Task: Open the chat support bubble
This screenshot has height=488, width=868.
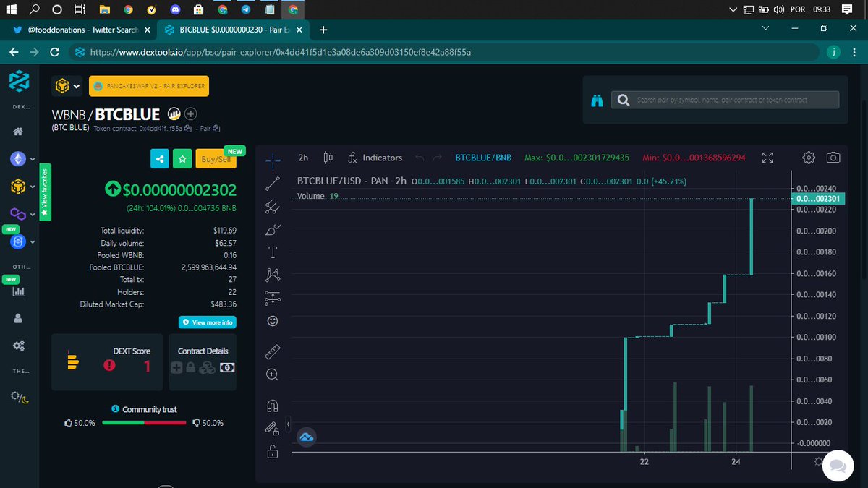Action: point(837,465)
